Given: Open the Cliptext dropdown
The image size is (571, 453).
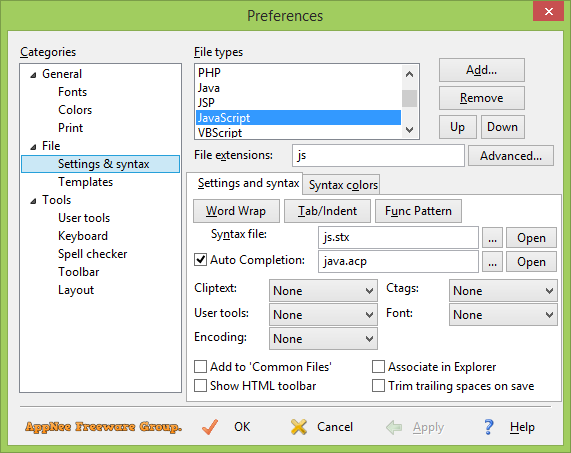Looking at the screenshot, I should point(323,291).
